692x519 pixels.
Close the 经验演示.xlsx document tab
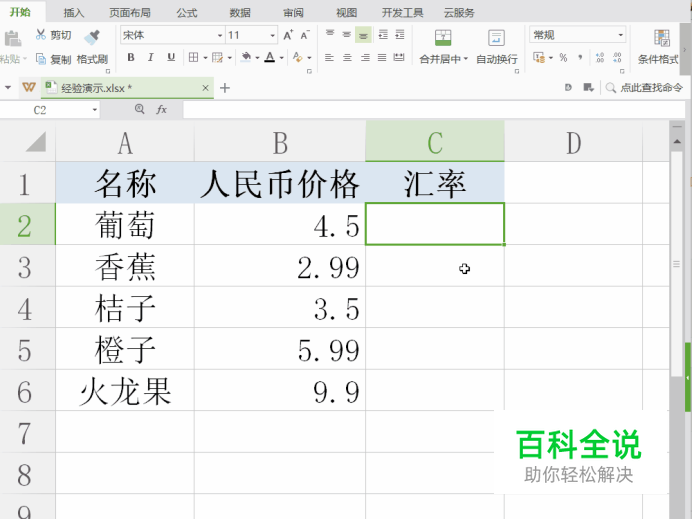pyautogui.click(x=205, y=88)
